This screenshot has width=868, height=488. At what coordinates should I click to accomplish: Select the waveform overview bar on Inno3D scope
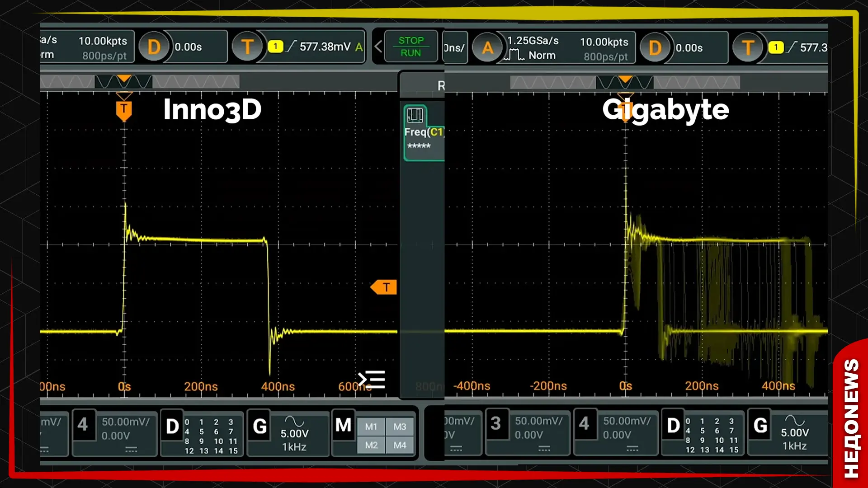click(140, 82)
